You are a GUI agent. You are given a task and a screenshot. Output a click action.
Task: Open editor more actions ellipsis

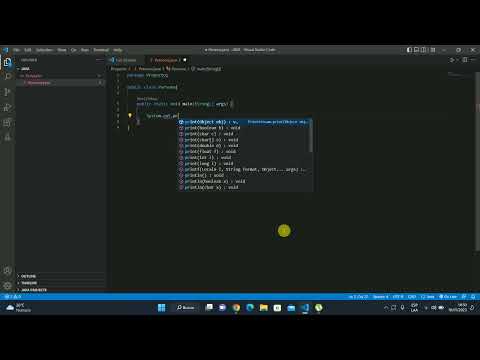click(x=473, y=60)
